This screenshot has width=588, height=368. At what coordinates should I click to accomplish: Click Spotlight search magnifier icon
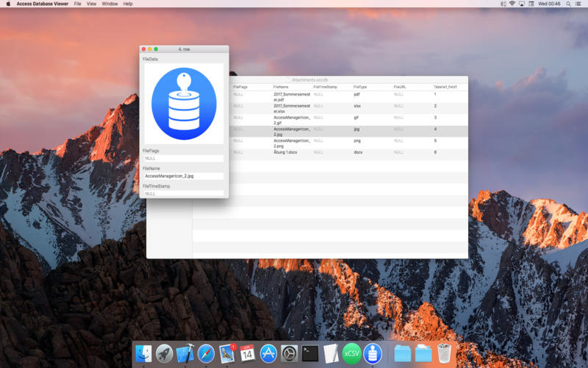[x=569, y=4]
